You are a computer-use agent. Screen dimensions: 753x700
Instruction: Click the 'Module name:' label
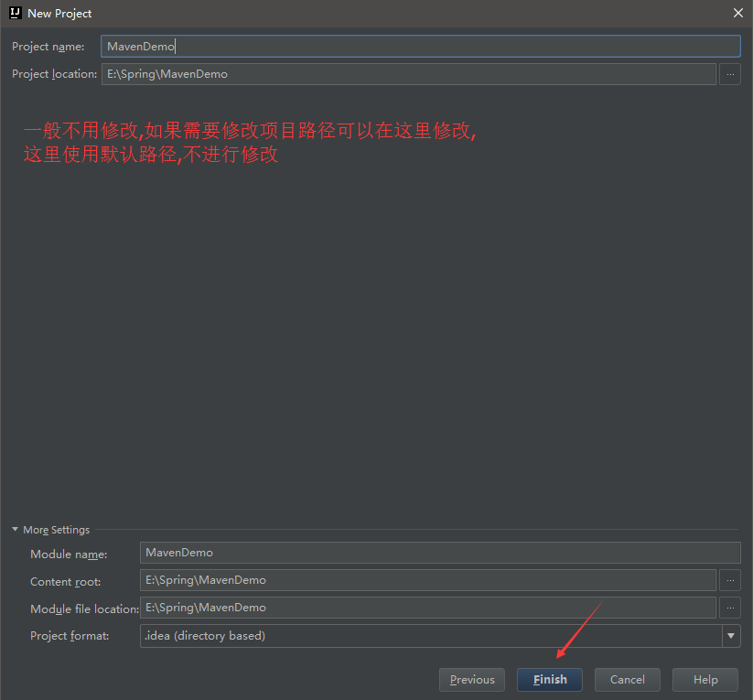coord(69,555)
